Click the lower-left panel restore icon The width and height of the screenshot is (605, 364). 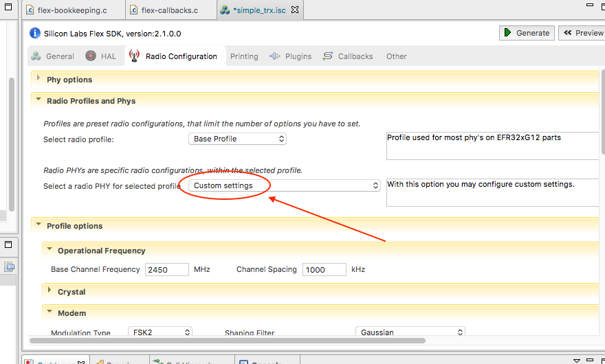pyautogui.click(x=8, y=244)
